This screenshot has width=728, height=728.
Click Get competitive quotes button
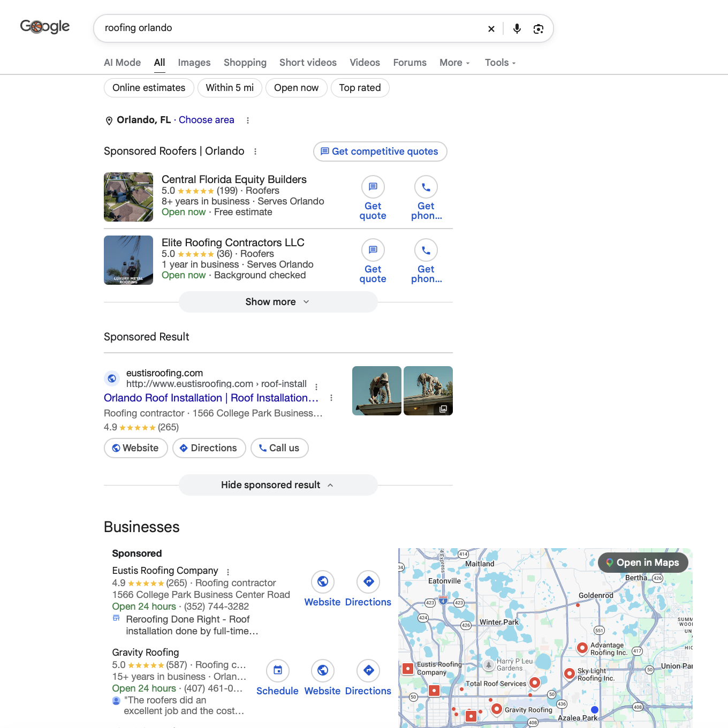click(x=380, y=151)
